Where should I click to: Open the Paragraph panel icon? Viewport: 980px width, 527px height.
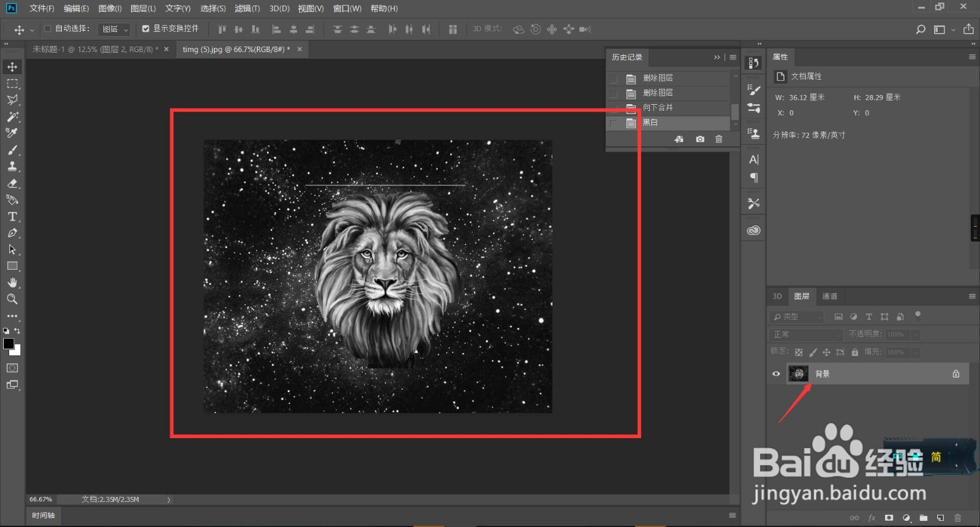point(753,178)
